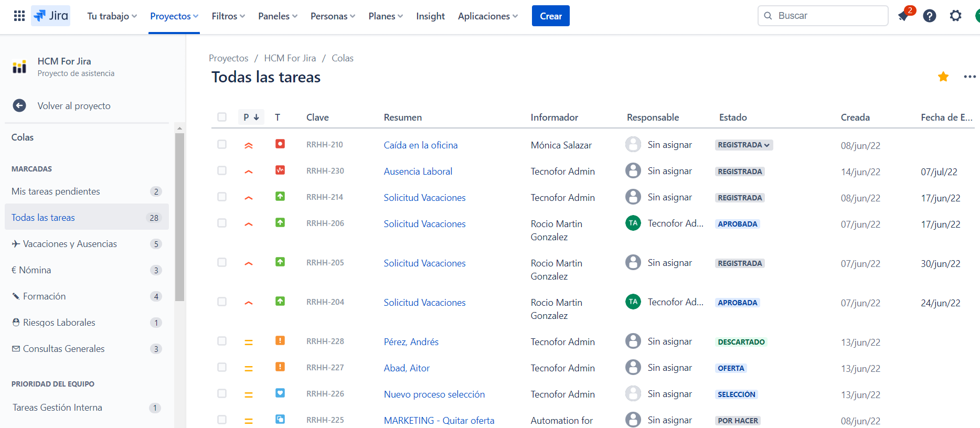Click the medium priority icon for RRHH-228

(x=249, y=342)
